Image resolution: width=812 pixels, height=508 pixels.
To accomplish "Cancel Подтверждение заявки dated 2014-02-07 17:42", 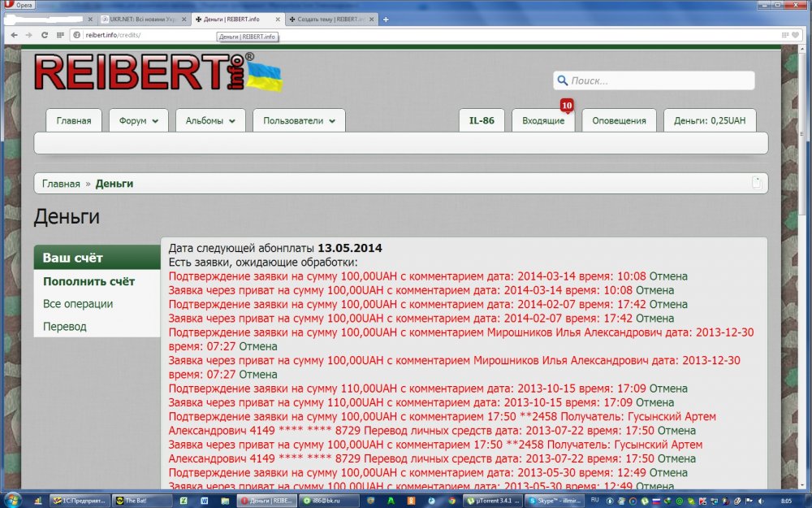I will 668,304.
